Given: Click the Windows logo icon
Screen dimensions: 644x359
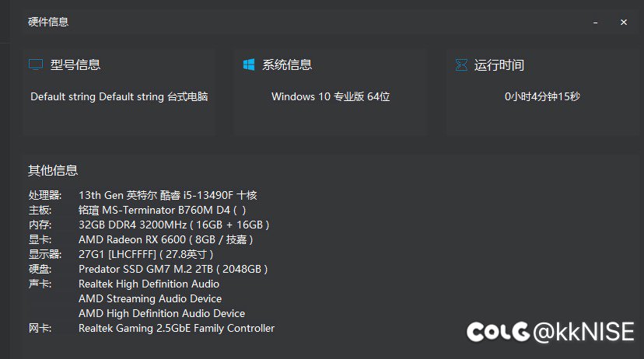Looking at the screenshot, I should click(249, 64).
